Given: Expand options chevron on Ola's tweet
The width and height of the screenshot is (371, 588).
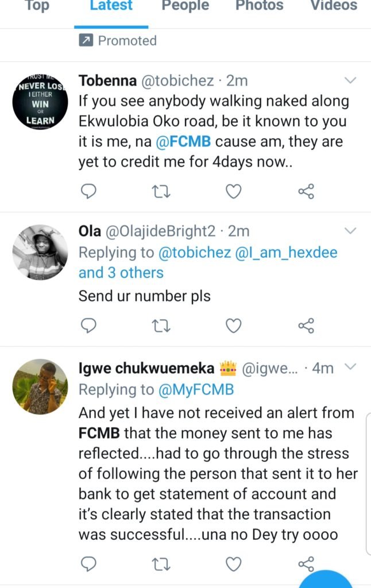Looking at the screenshot, I should (x=350, y=231).
